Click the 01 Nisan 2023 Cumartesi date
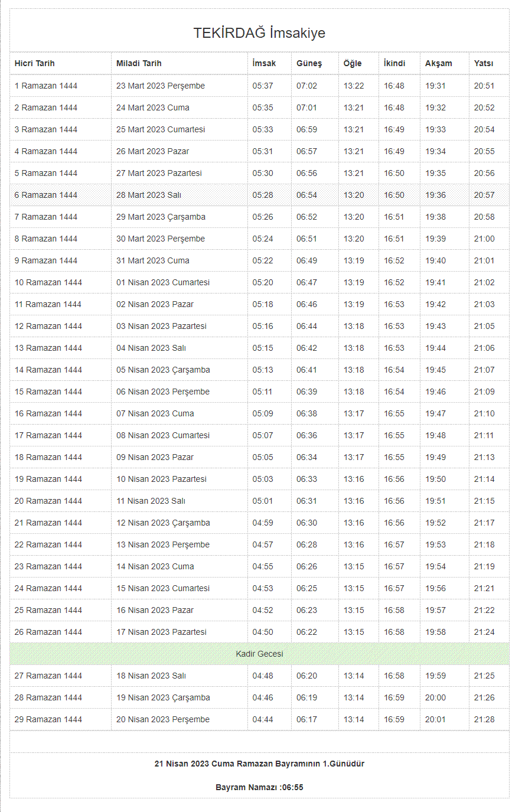Image resolution: width=522 pixels, height=812 pixels. pos(163,282)
